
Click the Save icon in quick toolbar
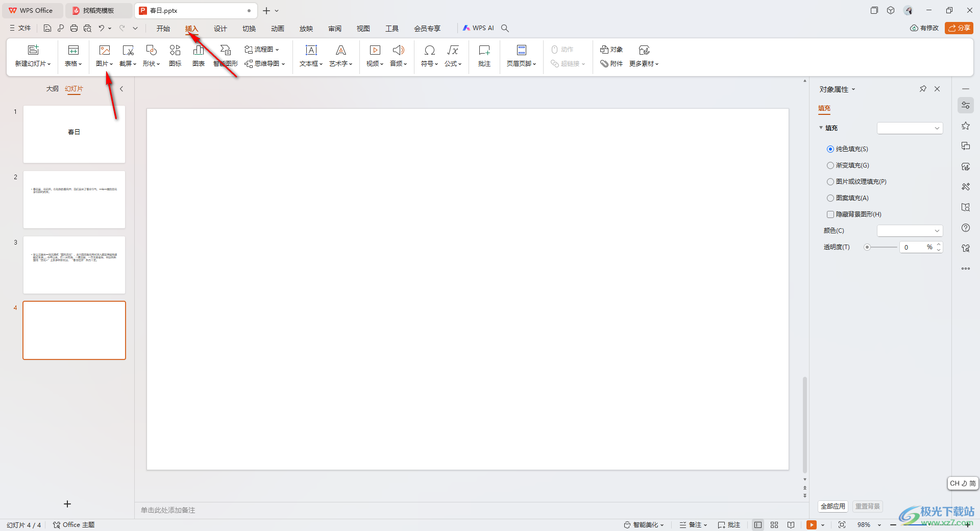tap(47, 28)
